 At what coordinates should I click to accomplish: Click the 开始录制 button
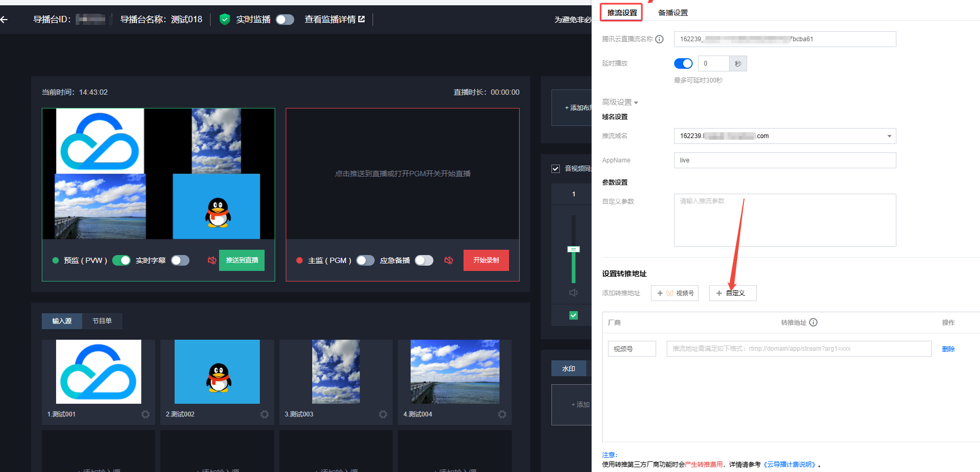486,260
